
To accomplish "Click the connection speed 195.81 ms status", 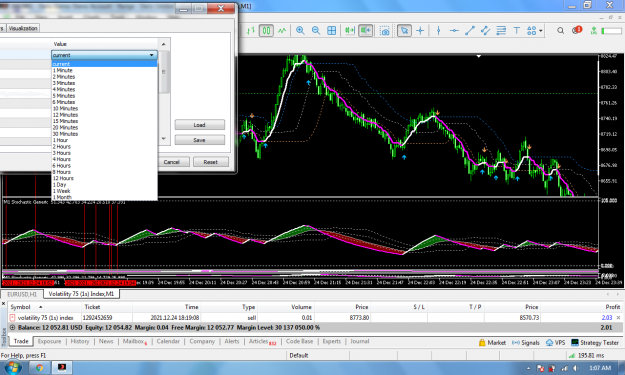I will (587, 355).
